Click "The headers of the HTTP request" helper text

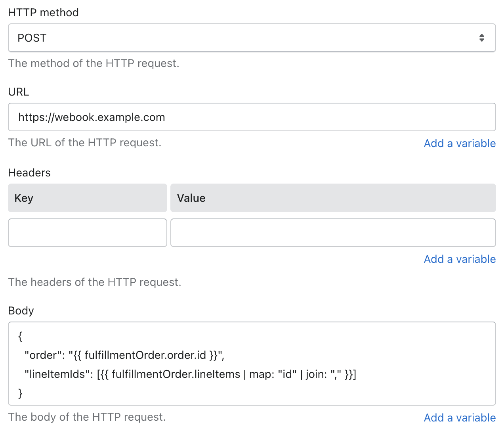coord(95,282)
